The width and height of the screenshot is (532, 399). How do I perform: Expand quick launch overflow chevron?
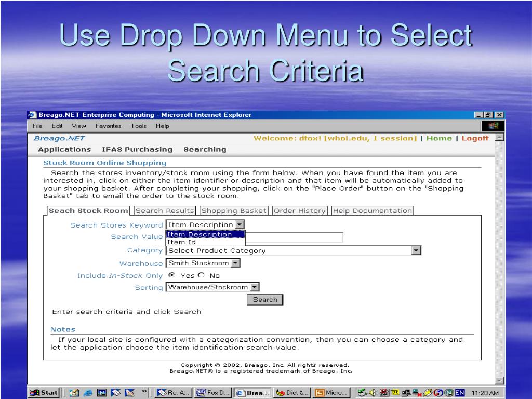coord(144,391)
